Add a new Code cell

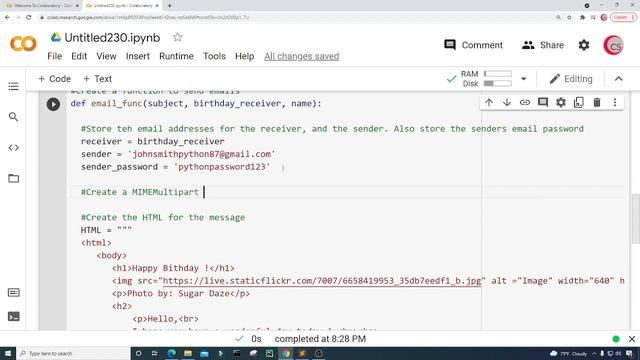(x=54, y=79)
